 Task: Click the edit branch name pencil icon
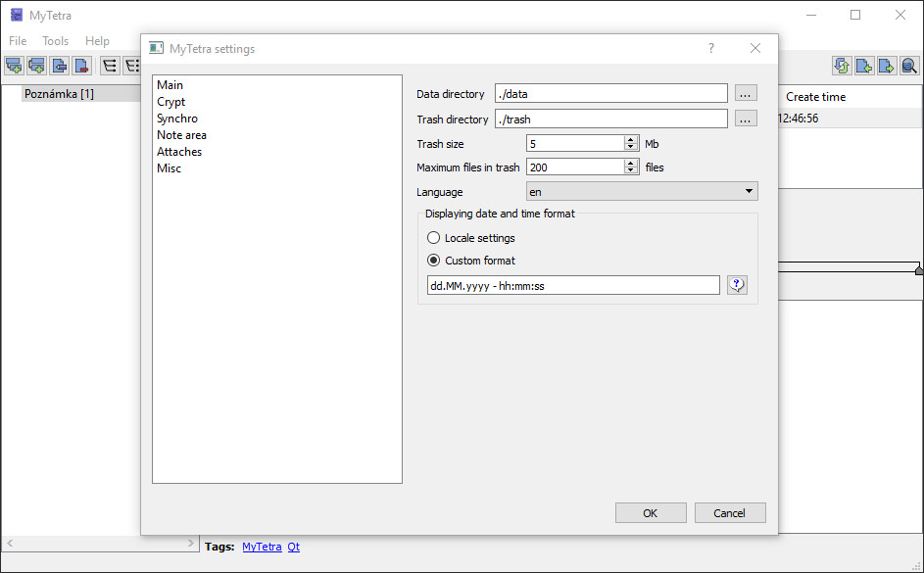(x=59, y=66)
